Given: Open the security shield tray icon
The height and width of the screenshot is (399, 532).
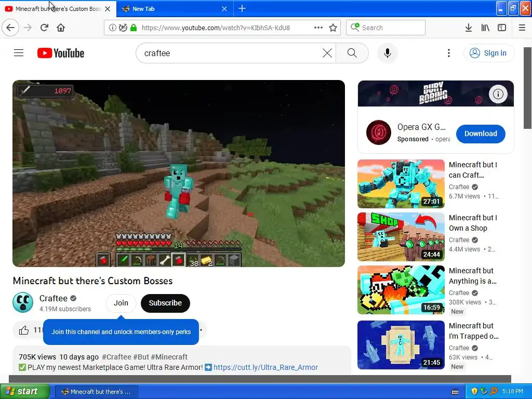Looking at the screenshot, I should click(474, 392).
